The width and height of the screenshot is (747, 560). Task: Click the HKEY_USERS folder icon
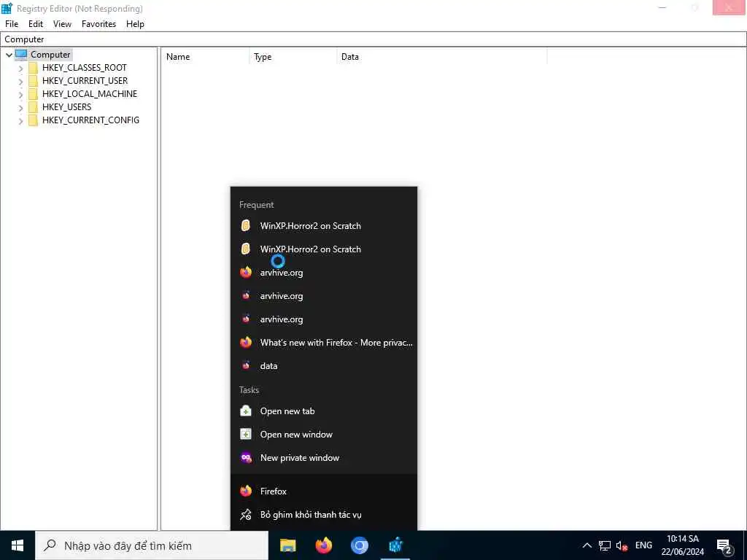pyautogui.click(x=33, y=107)
